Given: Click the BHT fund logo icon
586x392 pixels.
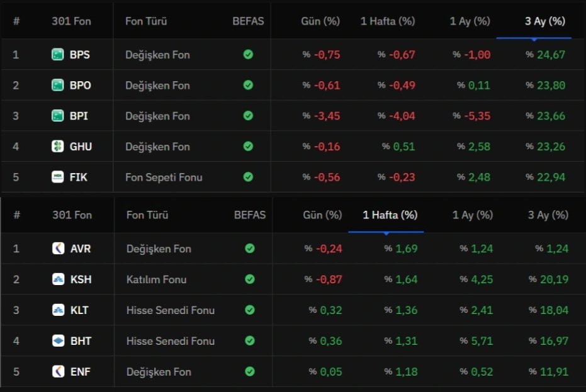Looking at the screenshot, I should [x=59, y=341].
